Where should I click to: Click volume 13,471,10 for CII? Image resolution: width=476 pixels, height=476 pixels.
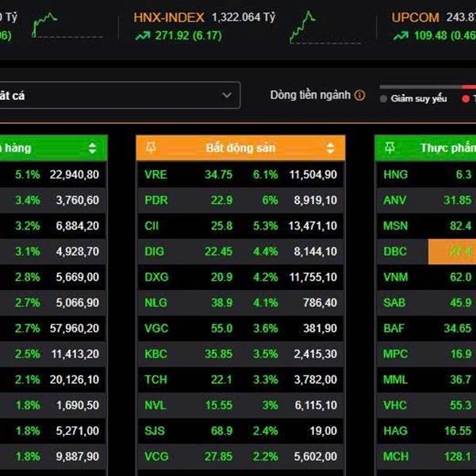[x=313, y=226]
